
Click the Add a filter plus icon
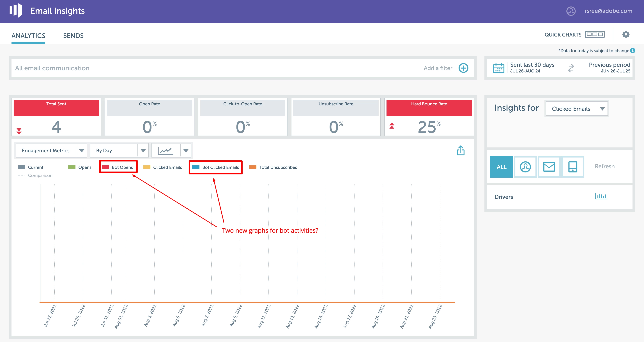coord(463,68)
